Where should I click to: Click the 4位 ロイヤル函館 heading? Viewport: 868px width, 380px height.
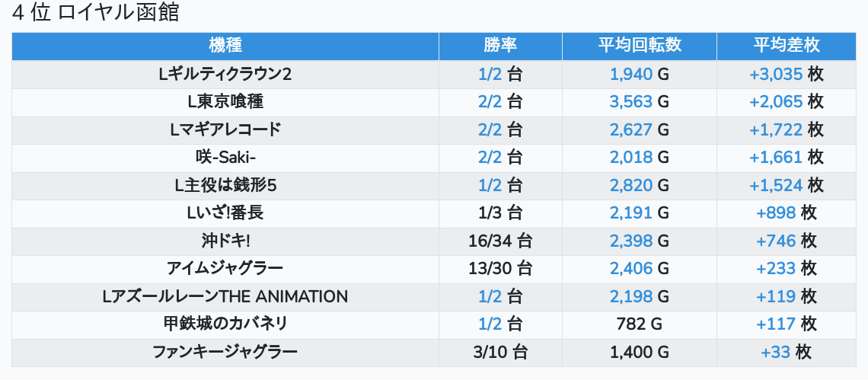coord(95,14)
